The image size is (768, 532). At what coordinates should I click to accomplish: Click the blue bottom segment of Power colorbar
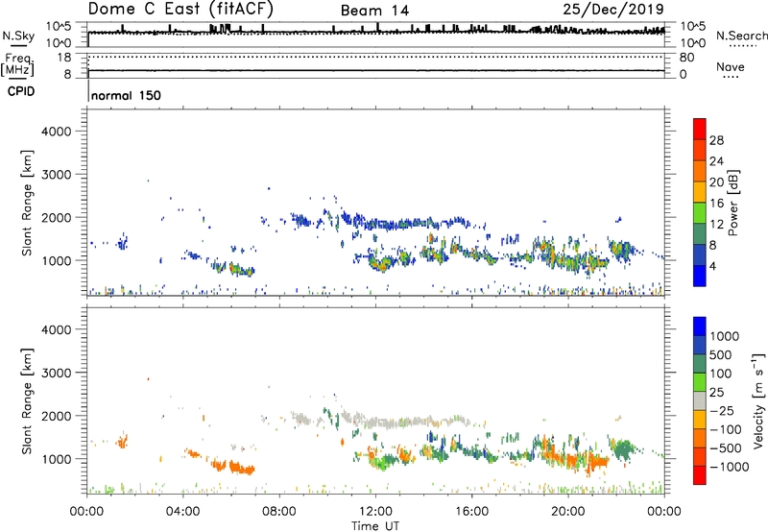700,276
